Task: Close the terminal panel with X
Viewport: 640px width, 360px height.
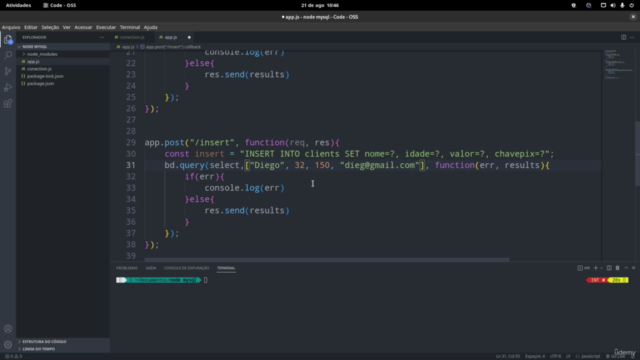Action: point(633,268)
